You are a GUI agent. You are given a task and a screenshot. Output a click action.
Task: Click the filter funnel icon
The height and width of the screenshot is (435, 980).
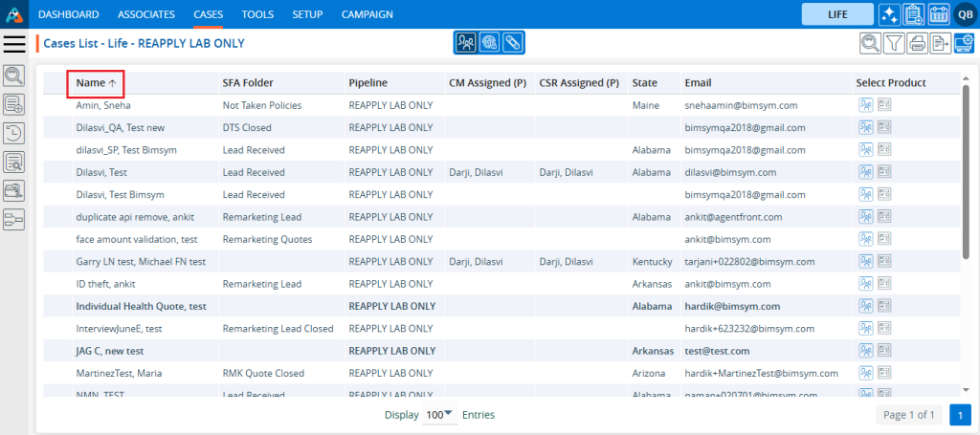(894, 42)
